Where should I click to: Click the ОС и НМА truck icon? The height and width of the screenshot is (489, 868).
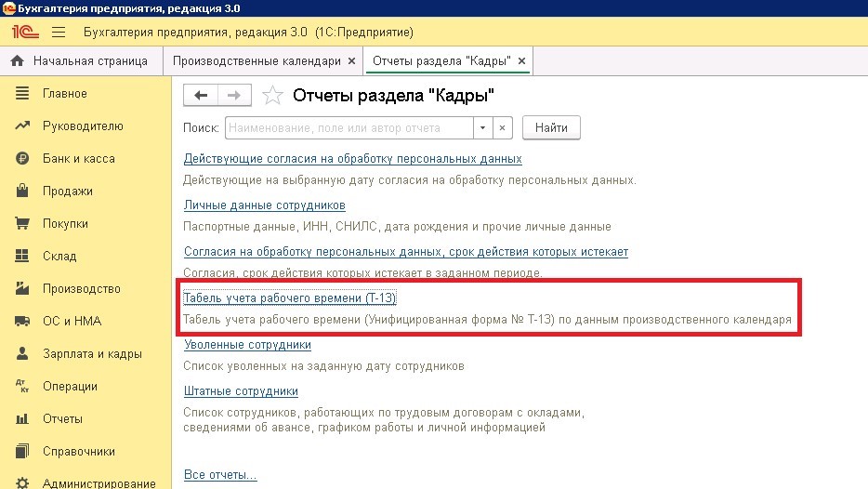(x=22, y=321)
